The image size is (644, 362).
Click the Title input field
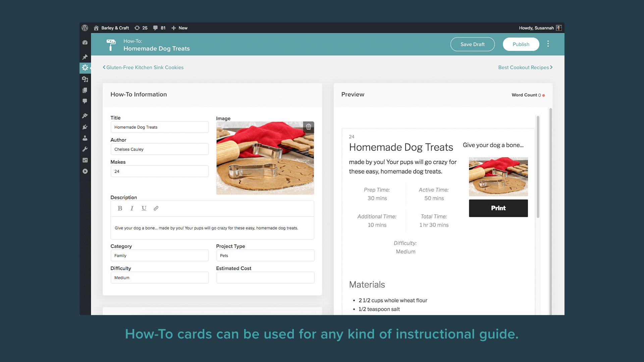point(159,127)
